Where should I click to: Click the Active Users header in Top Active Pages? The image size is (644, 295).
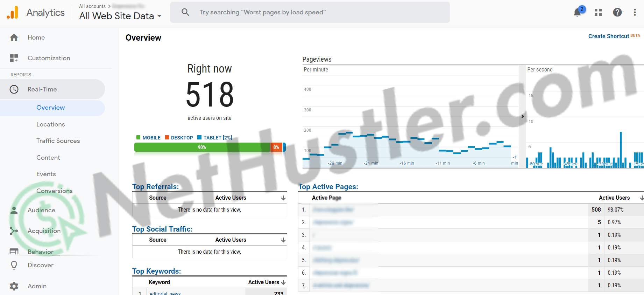click(614, 198)
